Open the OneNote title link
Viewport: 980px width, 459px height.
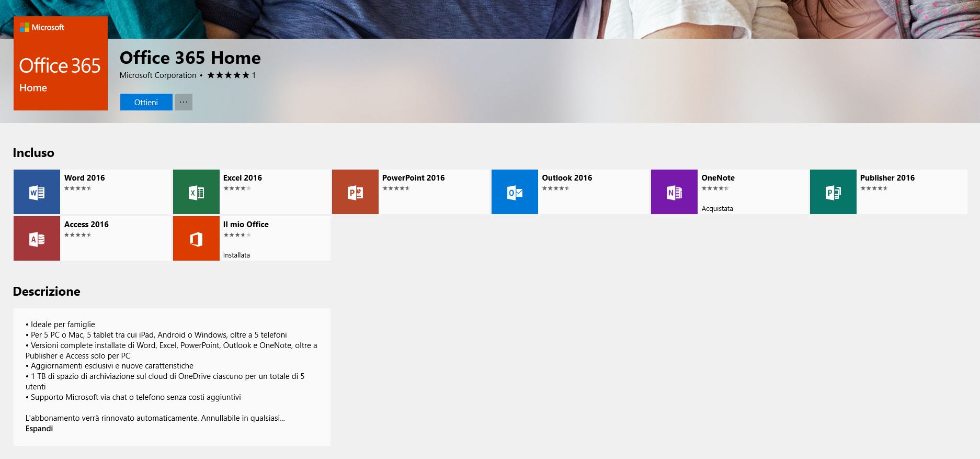(718, 178)
